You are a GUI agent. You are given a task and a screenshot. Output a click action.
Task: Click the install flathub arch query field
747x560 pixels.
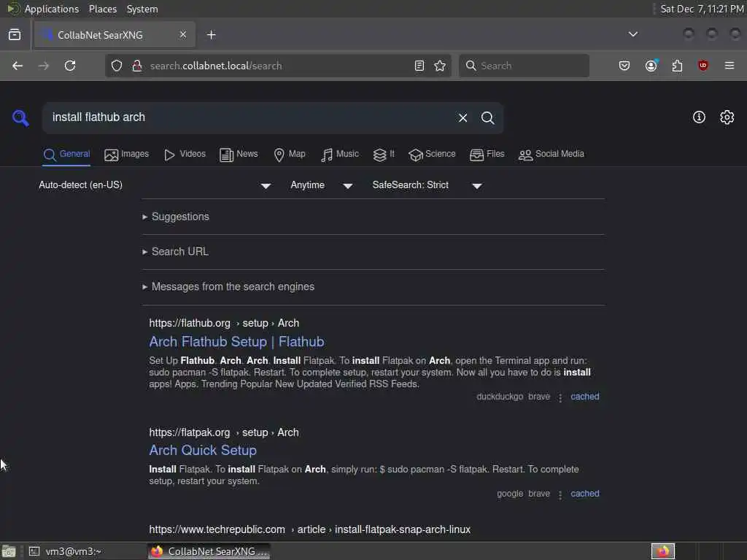(x=248, y=117)
